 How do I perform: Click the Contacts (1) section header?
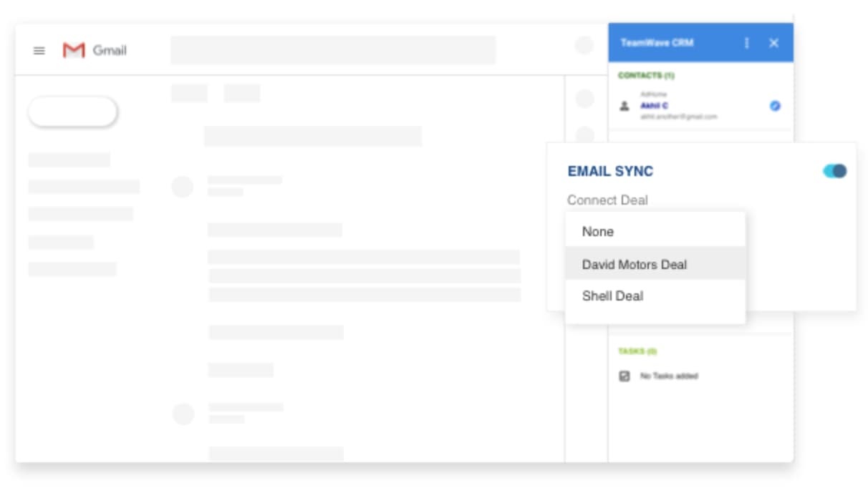pyautogui.click(x=646, y=75)
